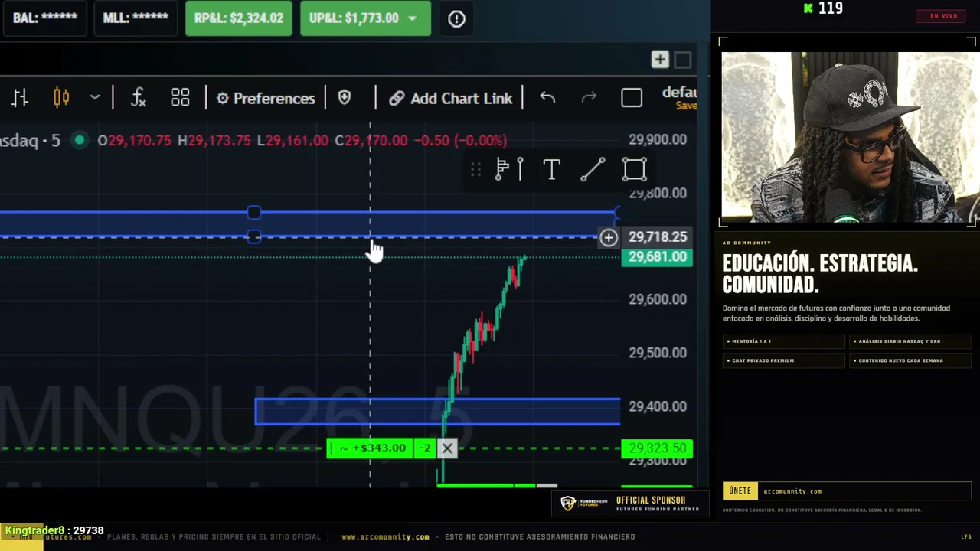Open the bar style selector icon

pyautogui.click(x=20, y=98)
